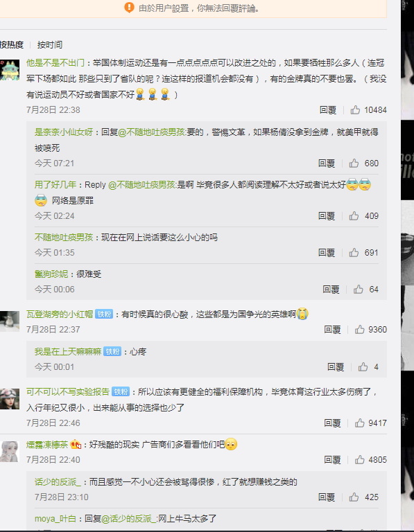Click thumbs-up next to 9360 likes
This screenshot has width=414, height=532.
pos(360,329)
